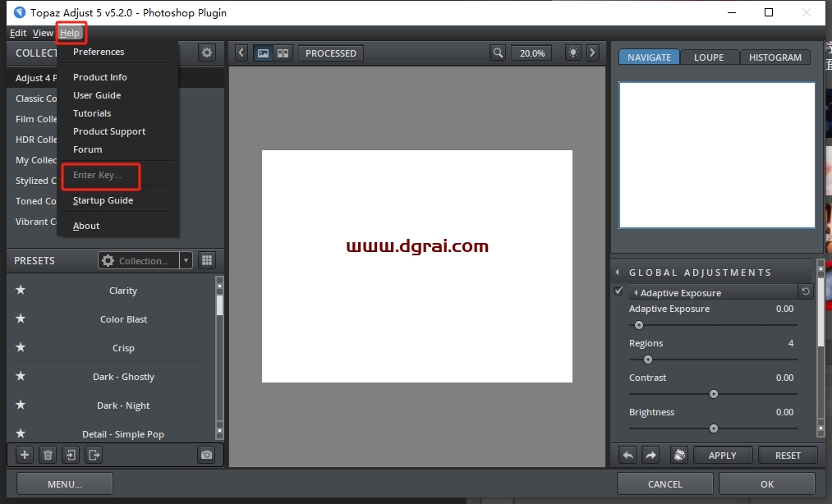
Task: Open the MENU... button
Action: [65, 483]
